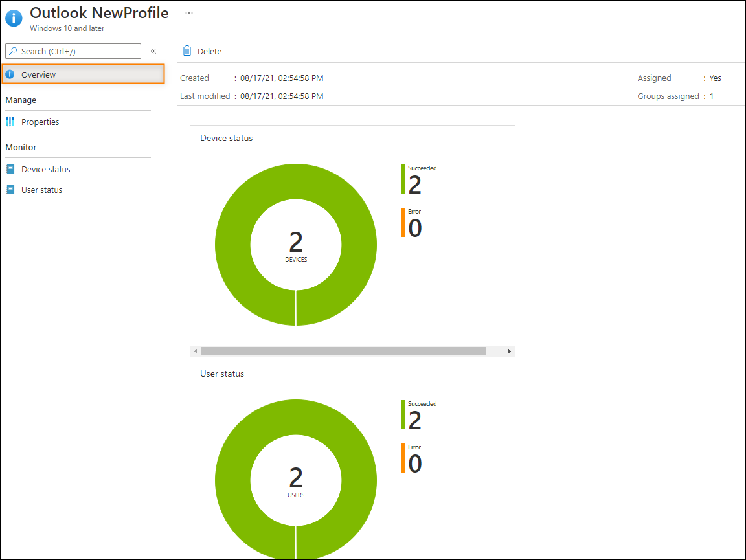Click the left scroll arrow of Device status chart
The height and width of the screenshot is (560, 746).
click(x=196, y=351)
